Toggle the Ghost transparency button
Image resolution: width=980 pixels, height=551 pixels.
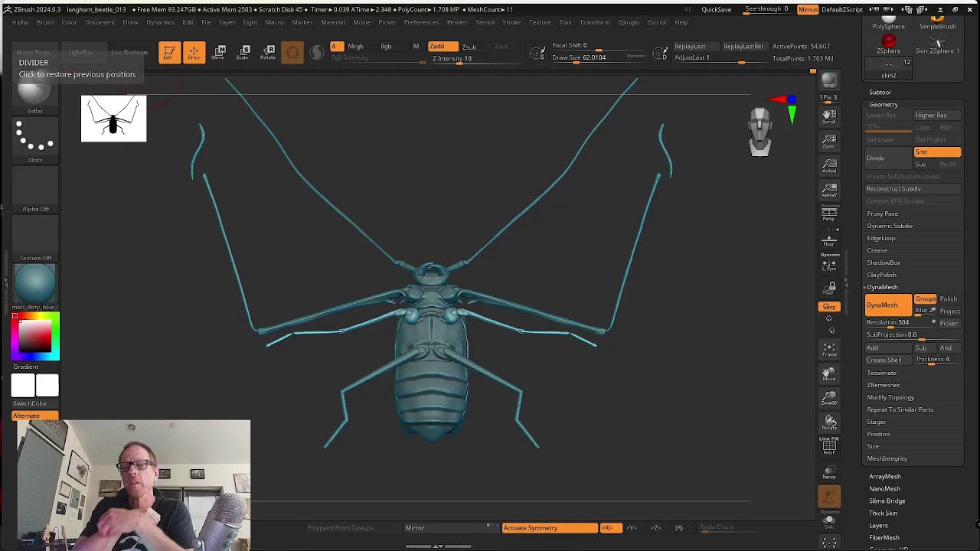pos(829,497)
